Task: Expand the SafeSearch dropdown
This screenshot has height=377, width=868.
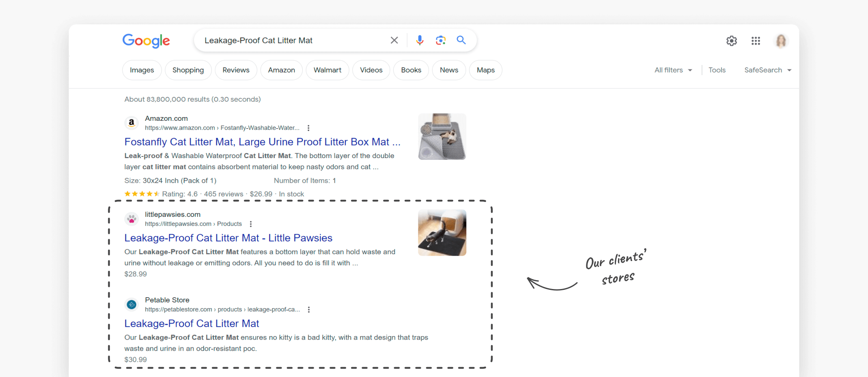Action: pyautogui.click(x=767, y=70)
